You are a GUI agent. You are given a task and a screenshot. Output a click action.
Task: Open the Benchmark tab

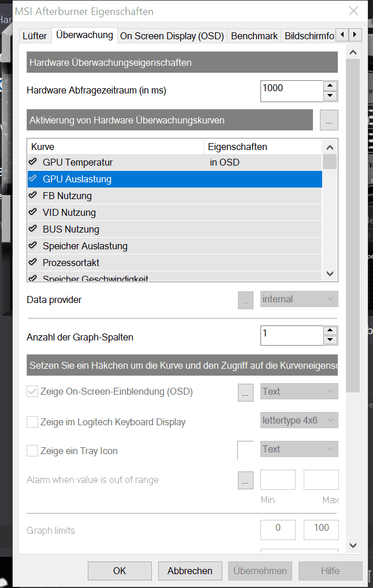pos(254,36)
